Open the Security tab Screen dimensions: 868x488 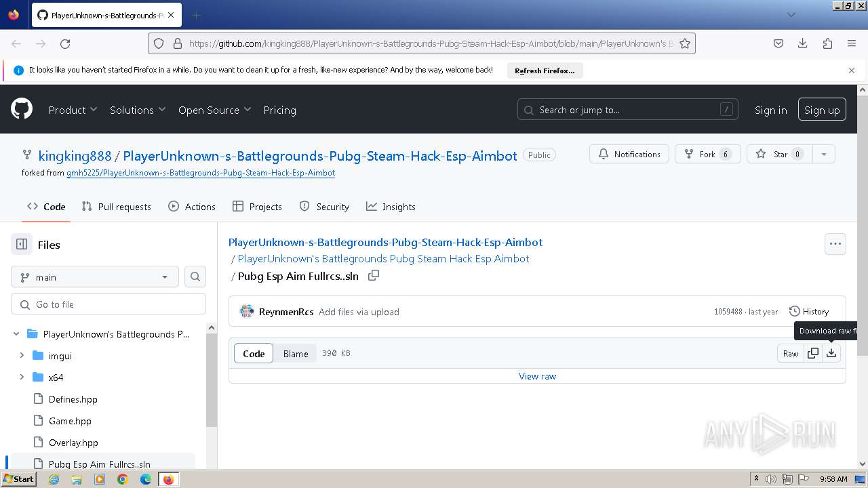click(324, 207)
